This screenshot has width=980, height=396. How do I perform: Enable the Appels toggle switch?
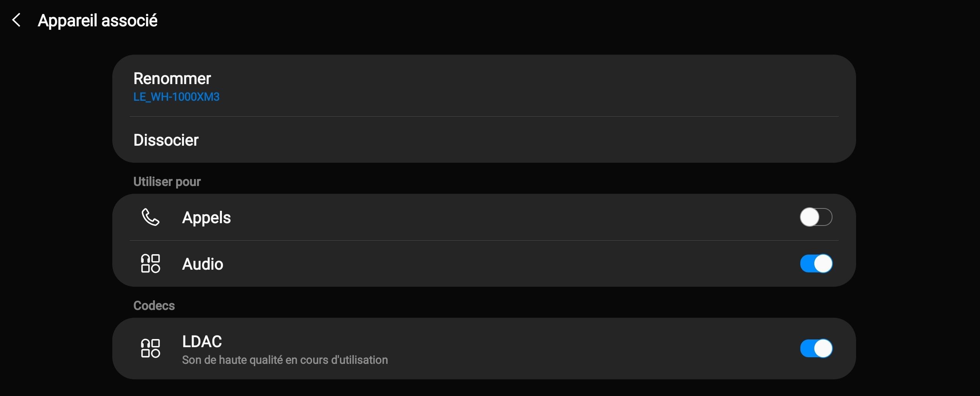coord(816,217)
